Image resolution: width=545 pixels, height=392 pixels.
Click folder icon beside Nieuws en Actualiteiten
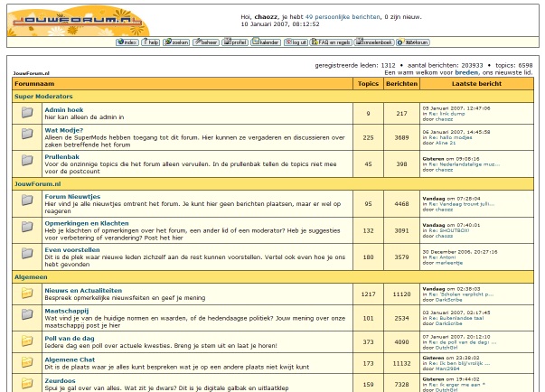[28, 294]
